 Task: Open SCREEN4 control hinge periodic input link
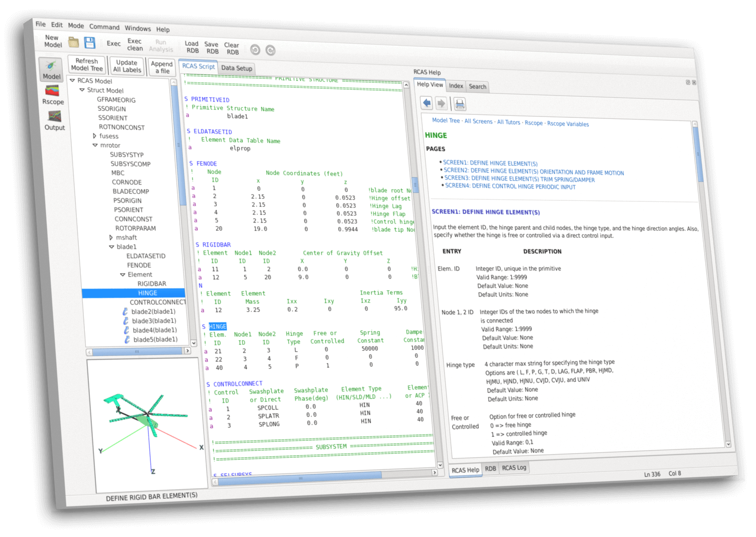click(511, 186)
